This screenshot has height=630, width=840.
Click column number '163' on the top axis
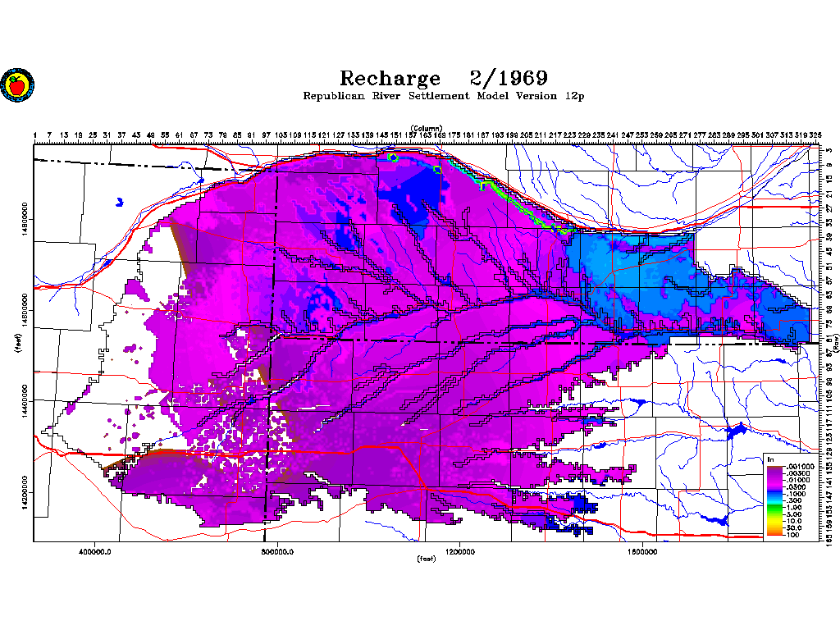tap(425, 135)
